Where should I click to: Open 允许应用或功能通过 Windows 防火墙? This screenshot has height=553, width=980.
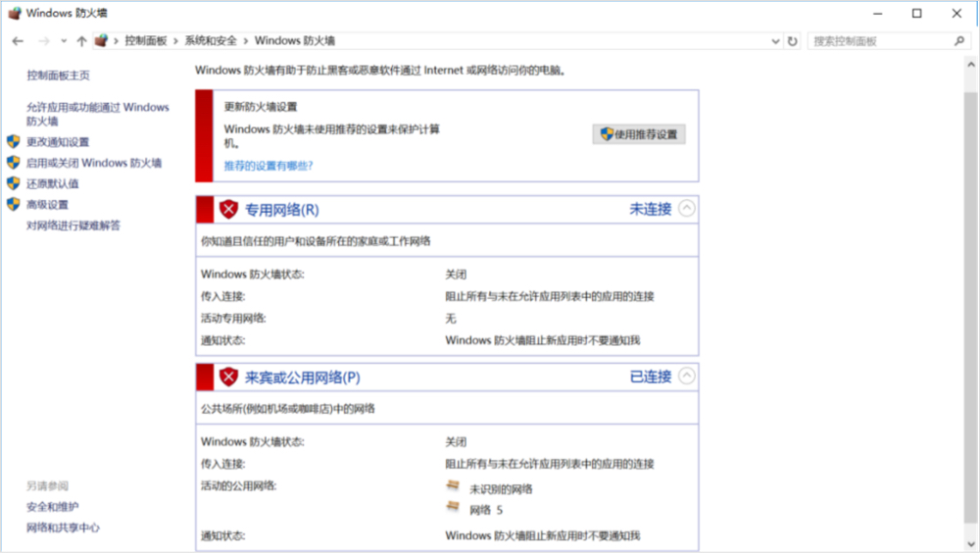click(97, 114)
